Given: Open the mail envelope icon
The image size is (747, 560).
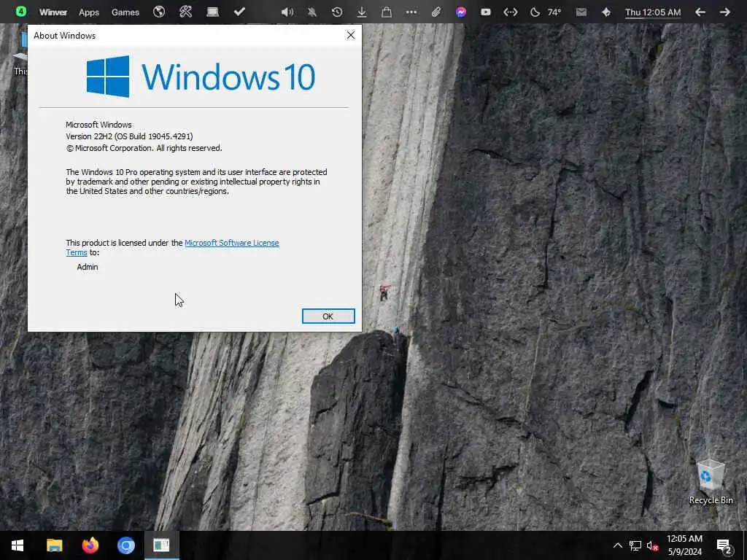Looking at the screenshot, I should [581, 12].
